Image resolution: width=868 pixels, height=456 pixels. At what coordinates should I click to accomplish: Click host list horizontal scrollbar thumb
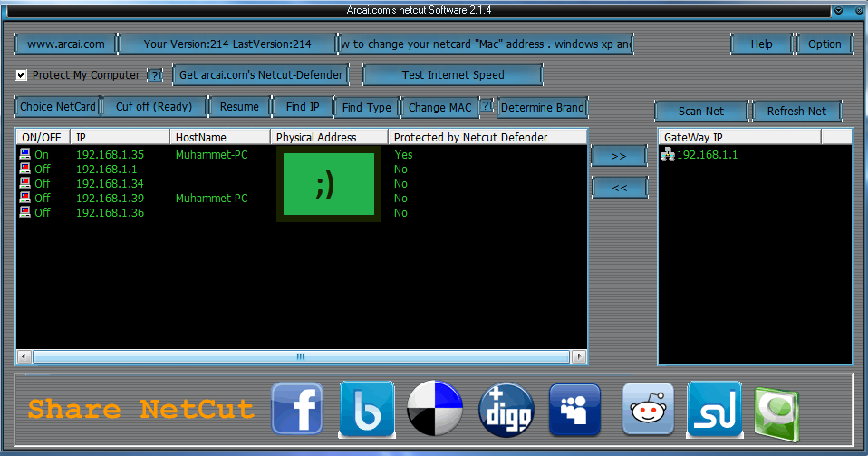(301, 356)
